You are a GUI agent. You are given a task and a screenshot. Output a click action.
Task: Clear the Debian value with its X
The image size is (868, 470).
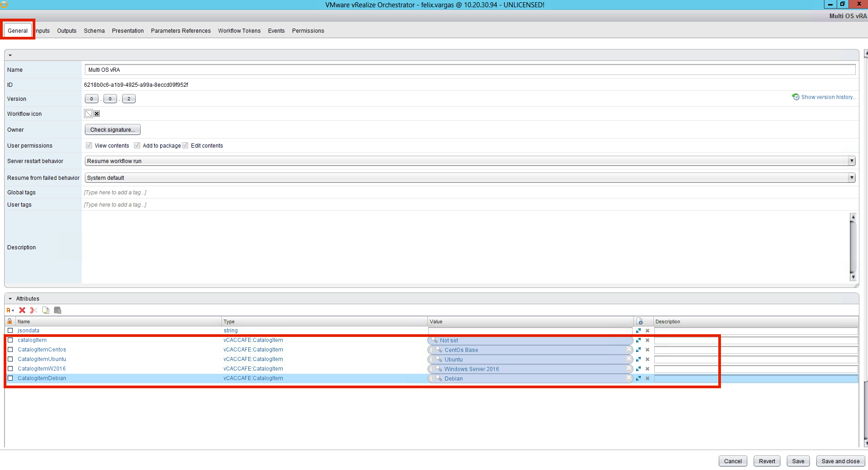point(629,378)
